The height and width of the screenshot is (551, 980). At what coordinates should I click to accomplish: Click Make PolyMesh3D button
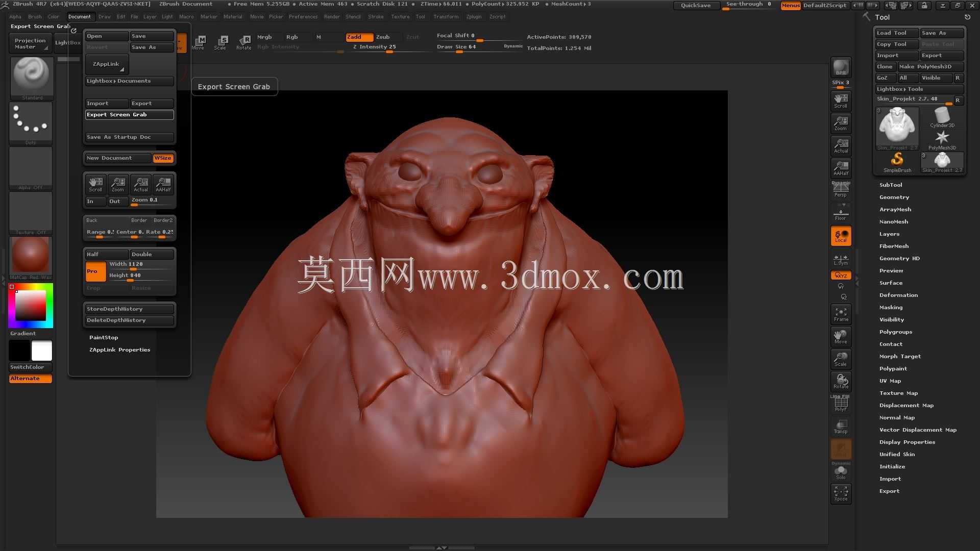[931, 67]
